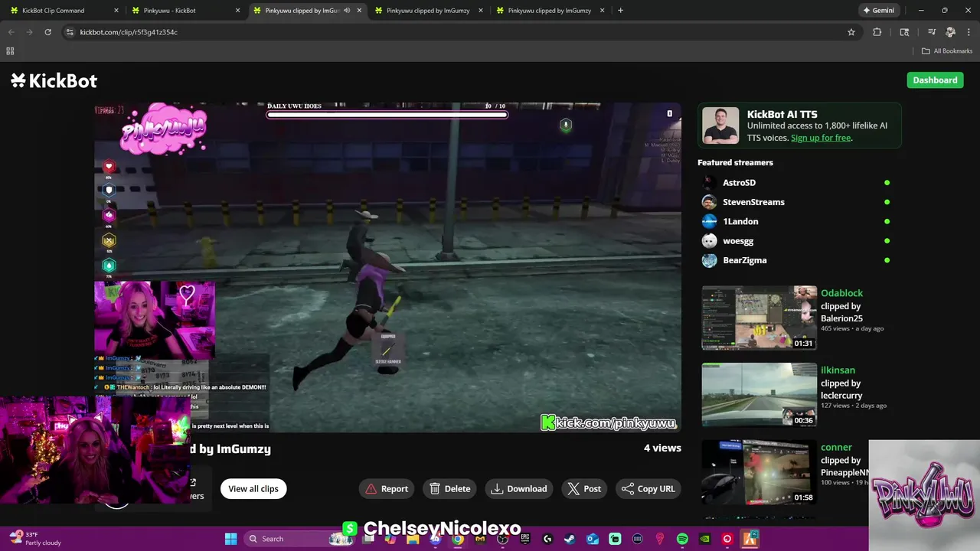Click the KickBot AI TTS ad portrait
The width and height of the screenshot is (980, 551).
point(720,126)
